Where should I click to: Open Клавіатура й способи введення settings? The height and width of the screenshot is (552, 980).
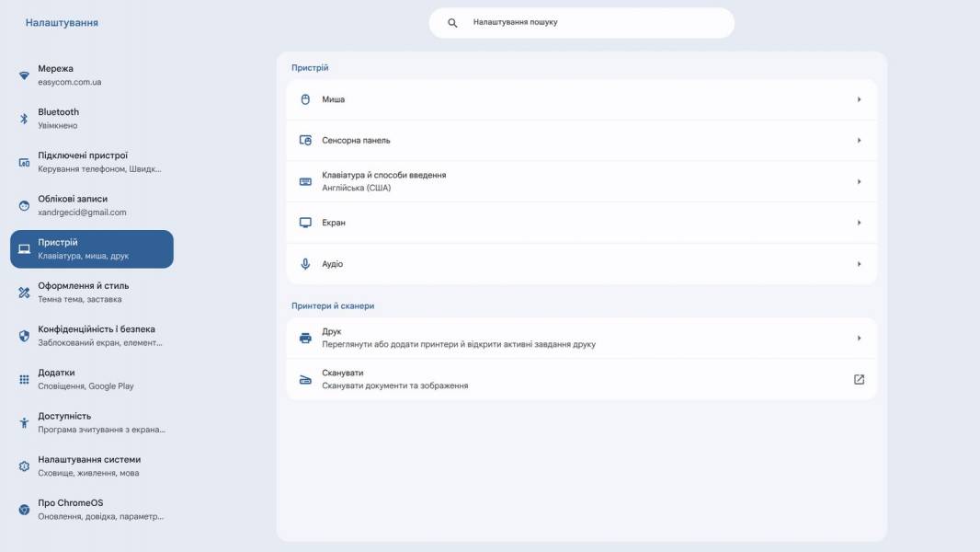581,182
